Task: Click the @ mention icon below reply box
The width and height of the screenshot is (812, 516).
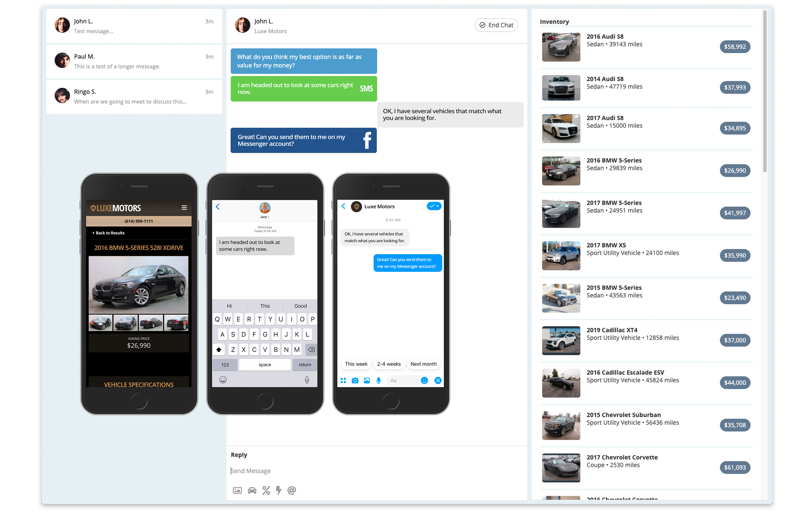Action: click(x=292, y=490)
